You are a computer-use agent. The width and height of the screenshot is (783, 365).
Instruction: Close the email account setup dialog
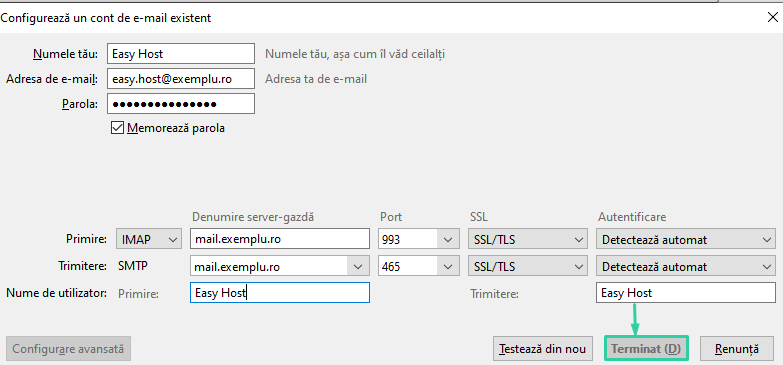[772, 17]
